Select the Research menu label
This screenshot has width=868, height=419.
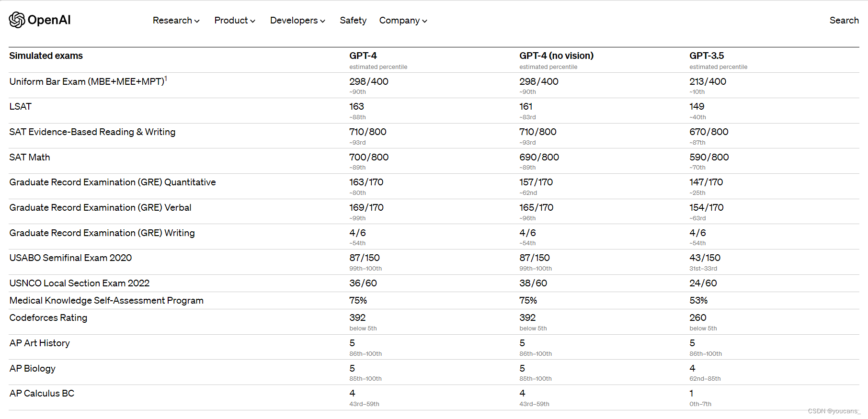pyautogui.click(x=172, y=21)
